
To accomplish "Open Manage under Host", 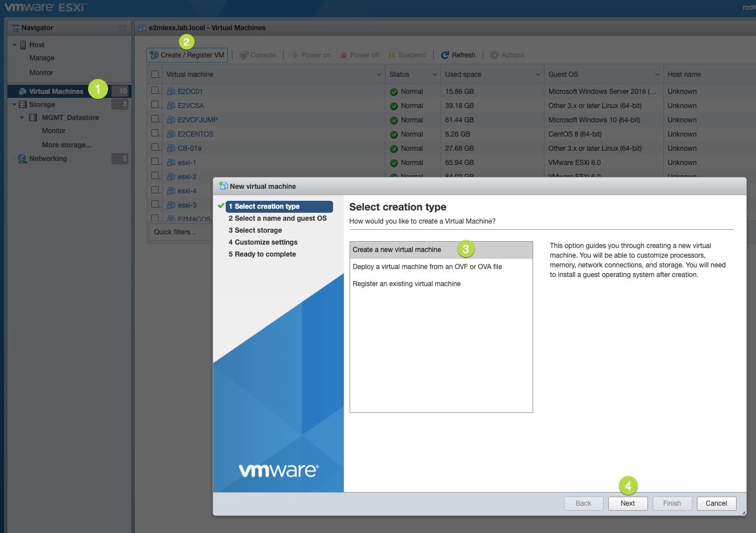I will point(42,58).
